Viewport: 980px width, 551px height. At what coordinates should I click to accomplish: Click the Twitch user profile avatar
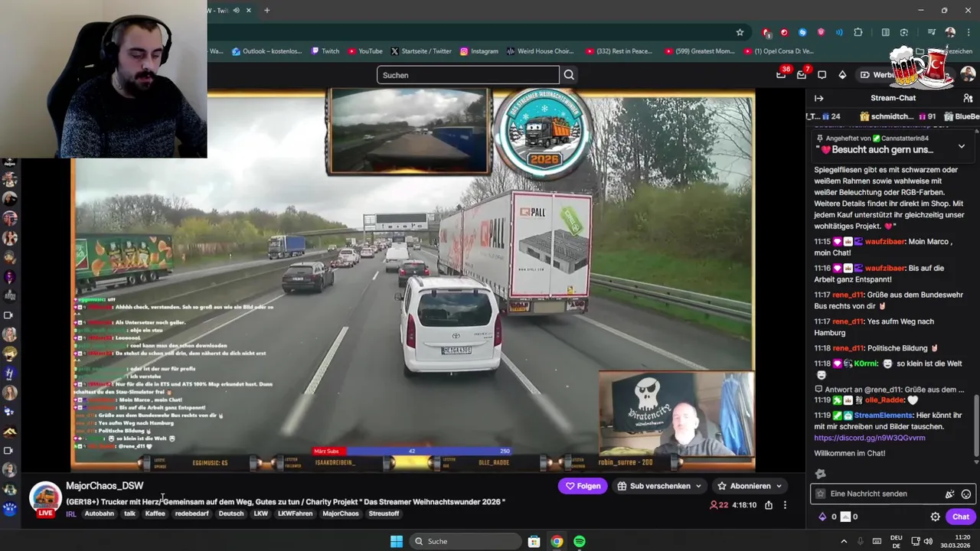[x=968, y=74]
